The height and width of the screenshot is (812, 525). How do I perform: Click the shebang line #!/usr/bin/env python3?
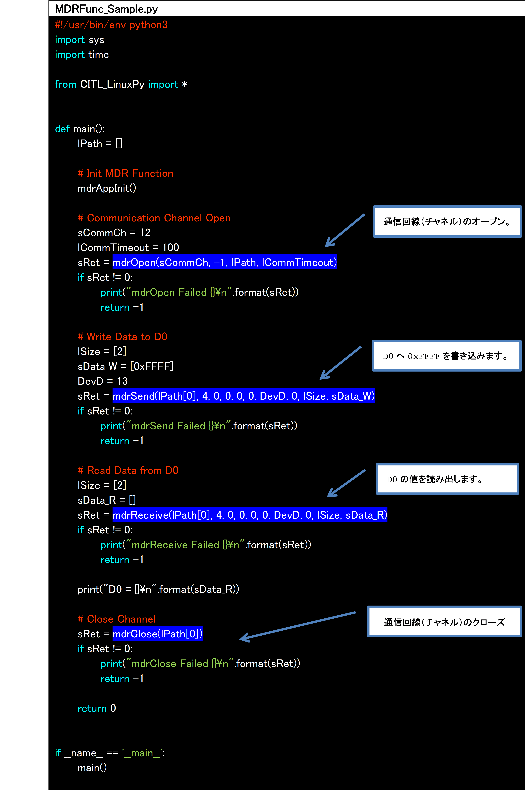[x=111, y=25]
